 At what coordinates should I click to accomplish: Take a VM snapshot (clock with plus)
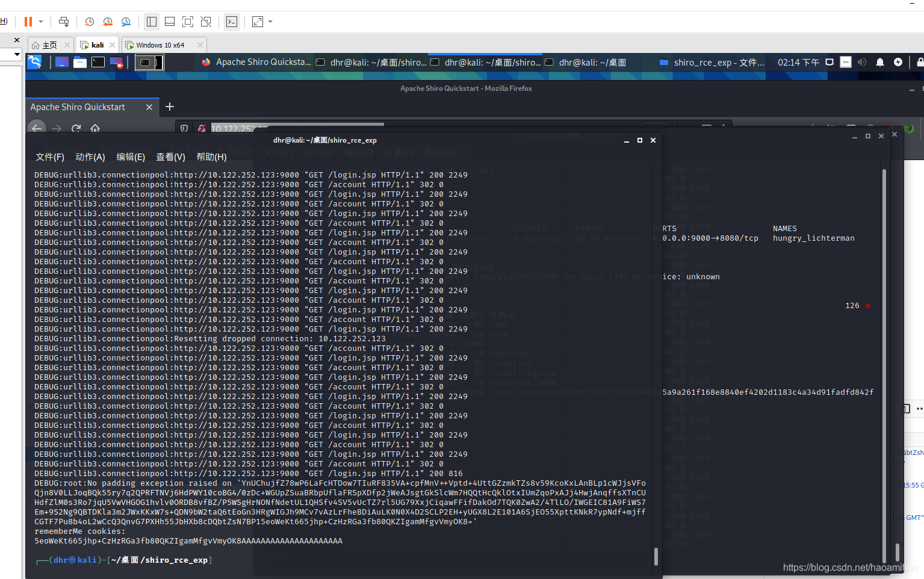(89, 22)
